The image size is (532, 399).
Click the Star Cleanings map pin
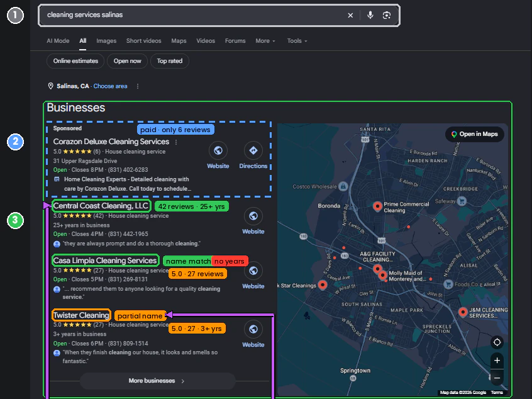click(x=323, y=284)
